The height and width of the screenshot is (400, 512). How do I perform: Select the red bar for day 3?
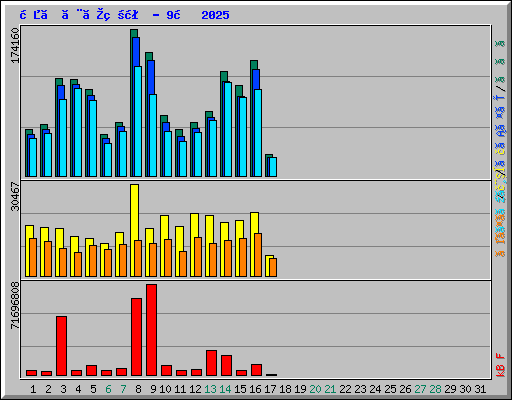pos(61,346)
